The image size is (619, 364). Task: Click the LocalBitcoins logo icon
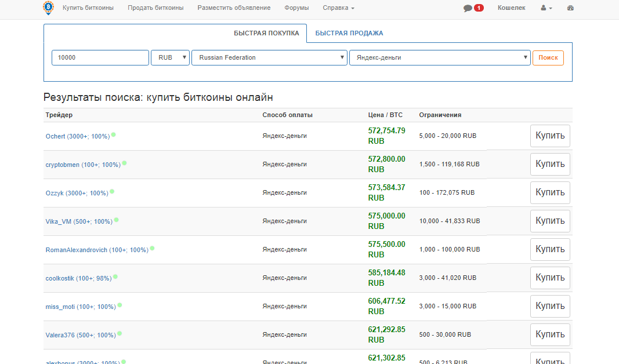pos(48,8)
